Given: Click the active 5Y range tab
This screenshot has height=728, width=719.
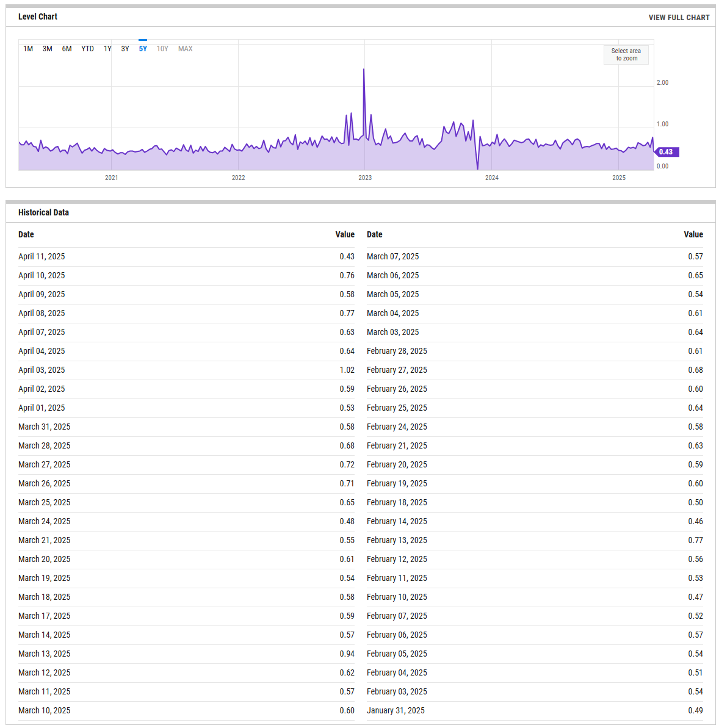Looking at the screenshot, I should click(143, 49).
